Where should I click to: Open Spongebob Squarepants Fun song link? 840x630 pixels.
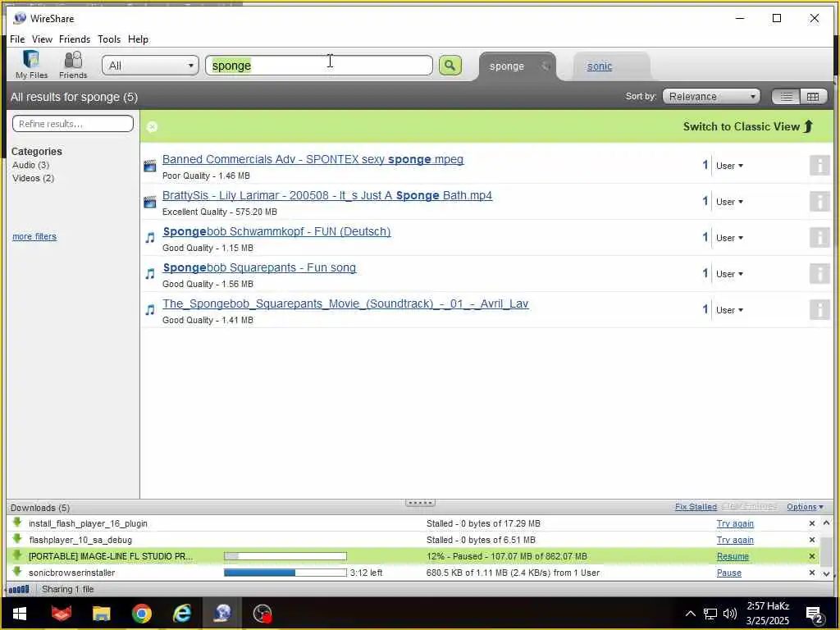click(x=259, y=267)
